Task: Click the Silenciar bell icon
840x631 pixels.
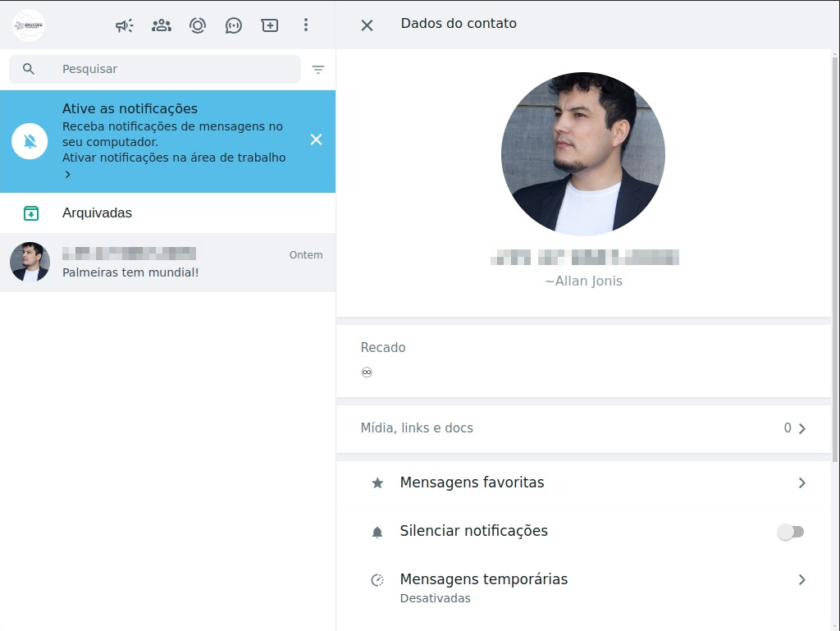Action: [377, 532]
